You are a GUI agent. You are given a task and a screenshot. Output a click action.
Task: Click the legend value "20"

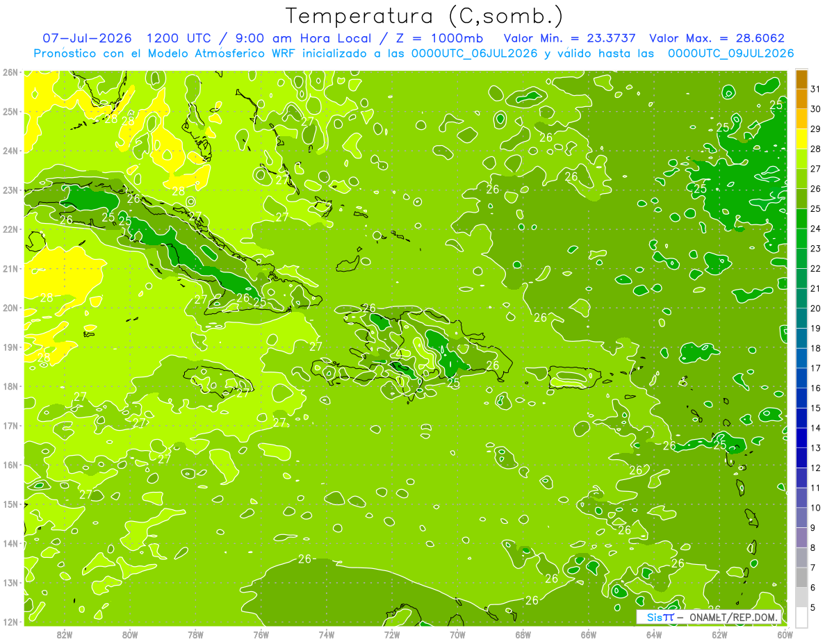coord(816,308)
